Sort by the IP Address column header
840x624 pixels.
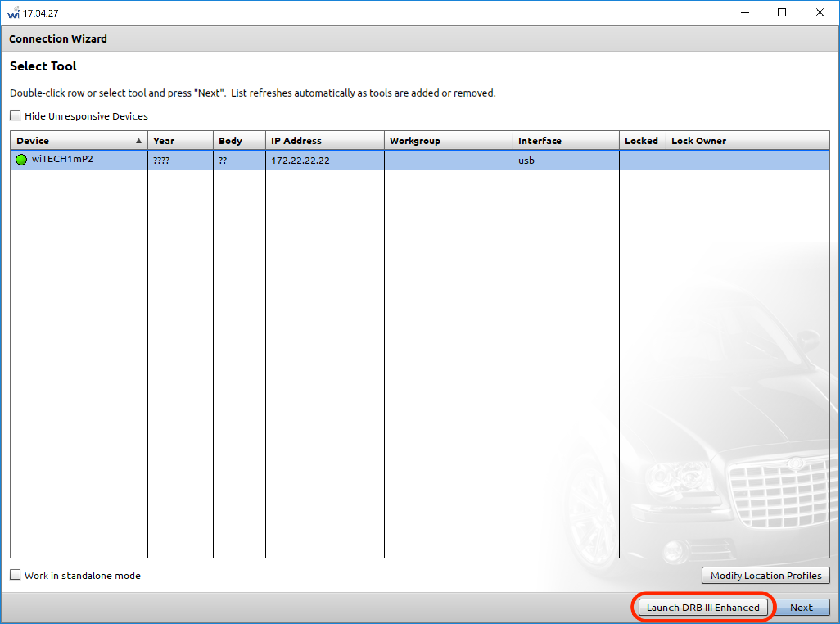[325, 140]
